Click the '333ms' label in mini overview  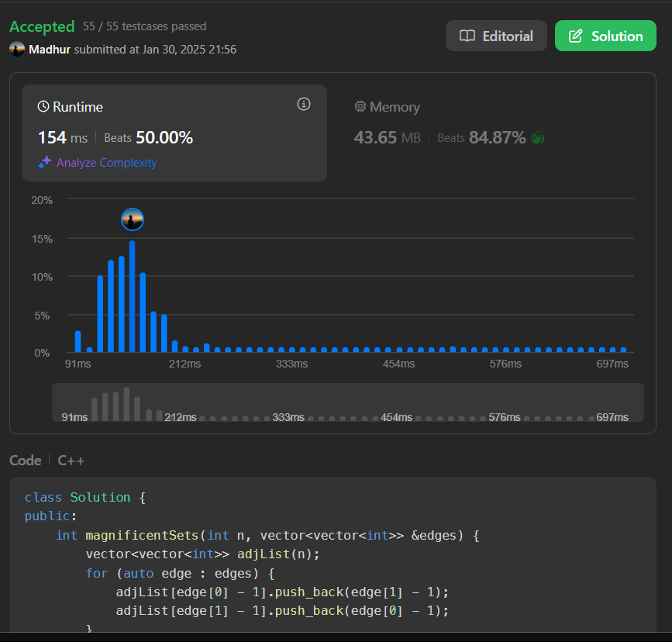[x=288, y=417]
